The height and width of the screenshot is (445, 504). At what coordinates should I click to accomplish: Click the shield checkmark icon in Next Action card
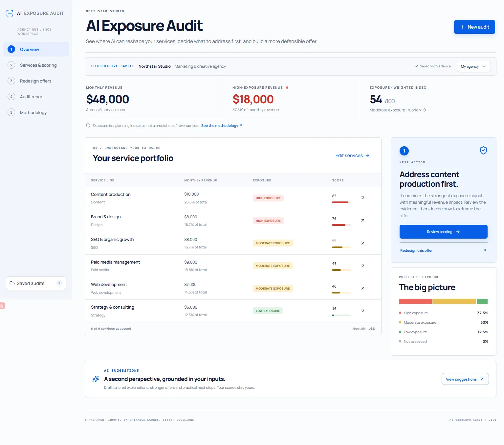click(x=483, y=151)
